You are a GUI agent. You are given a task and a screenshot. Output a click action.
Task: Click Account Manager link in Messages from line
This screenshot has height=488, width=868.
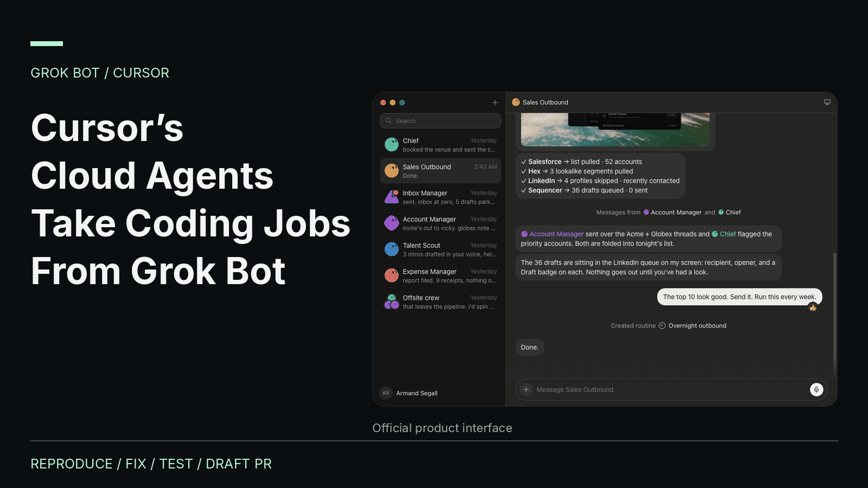pyautogui.click(x=672, y=213)
